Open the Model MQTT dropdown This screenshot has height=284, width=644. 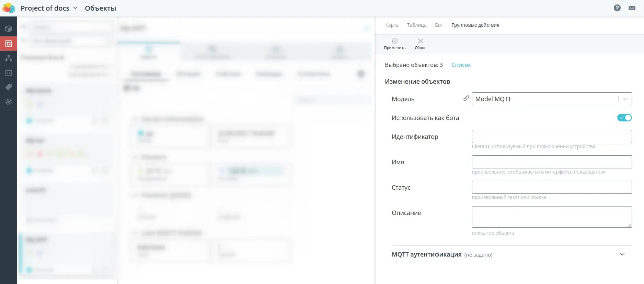(x=551, y=99)
